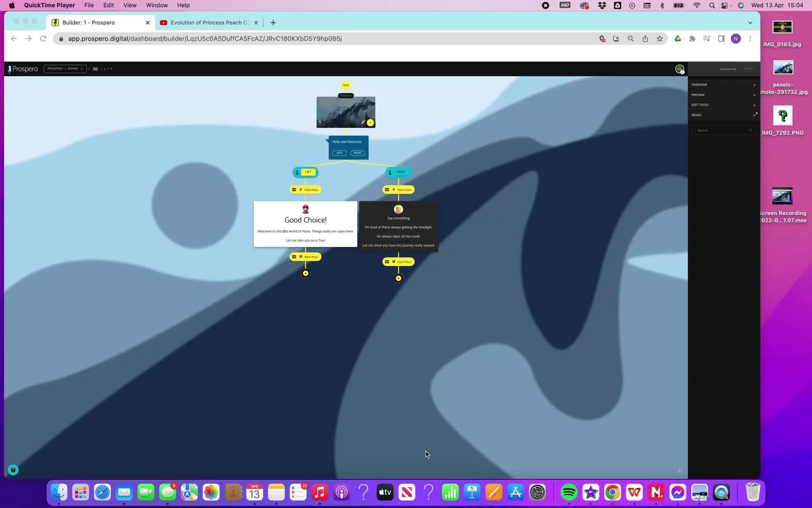Open the Chrome extensions puzzle icon
The width and height of the screenshot is (812, 508).
692,39
